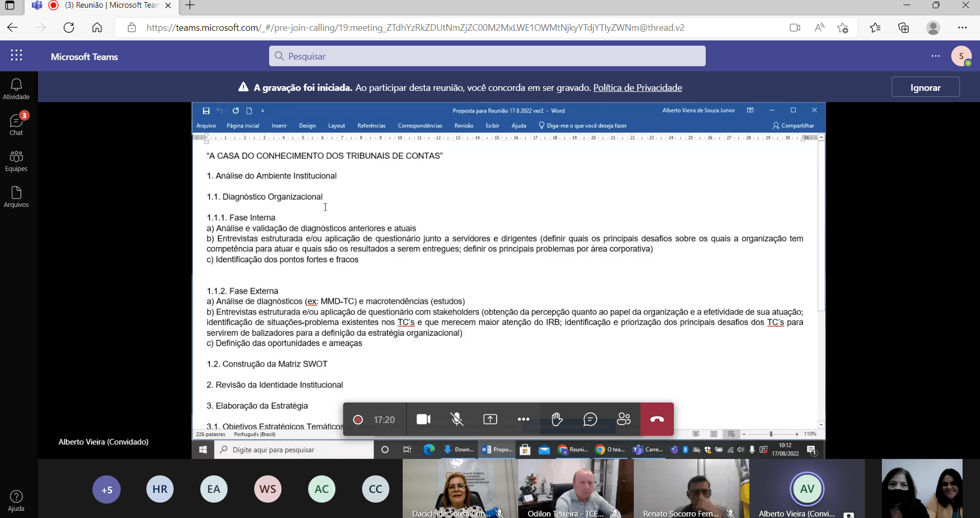Open the Atividade notifications panel

[16, 89]
